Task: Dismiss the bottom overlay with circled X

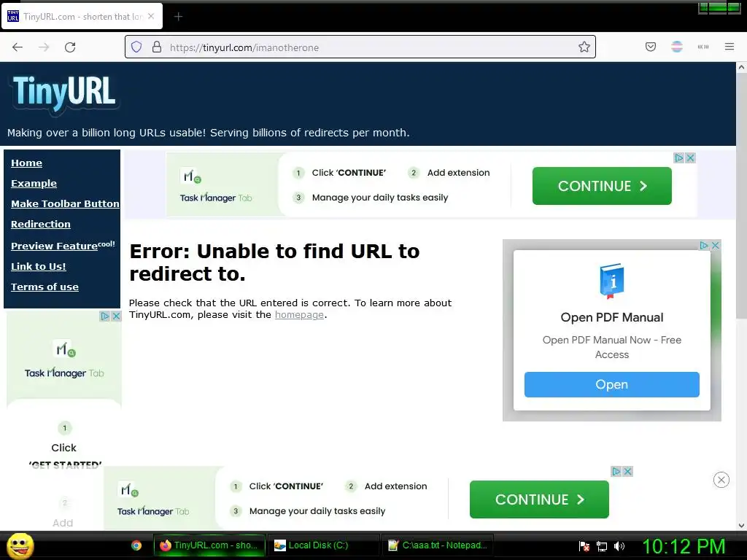Action: (721, 480)
